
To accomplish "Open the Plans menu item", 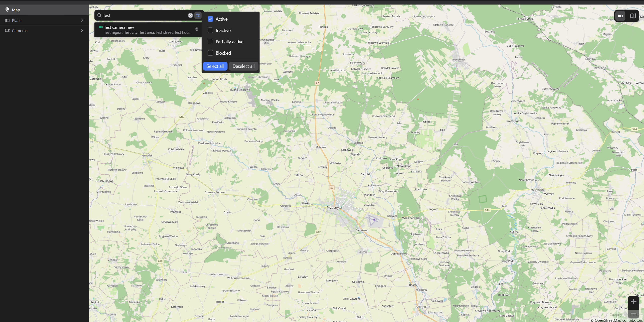I will click(x=44, y=20).
